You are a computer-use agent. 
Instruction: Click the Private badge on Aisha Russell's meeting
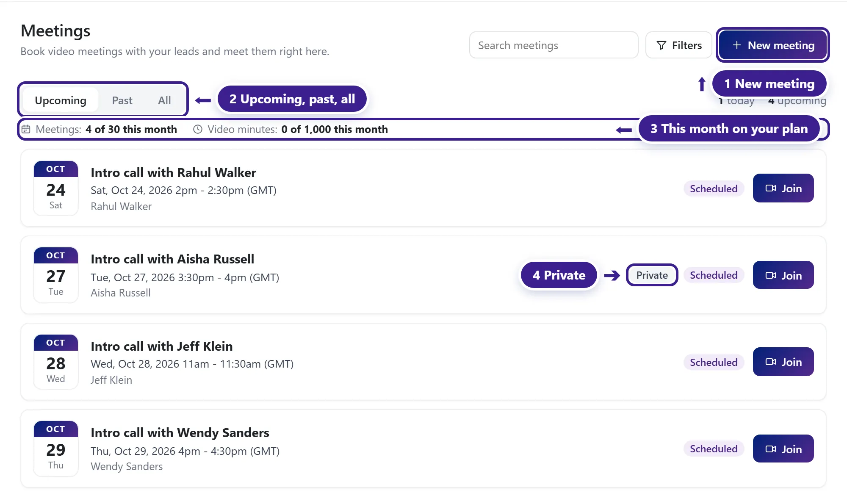click(x=652, y=275)
